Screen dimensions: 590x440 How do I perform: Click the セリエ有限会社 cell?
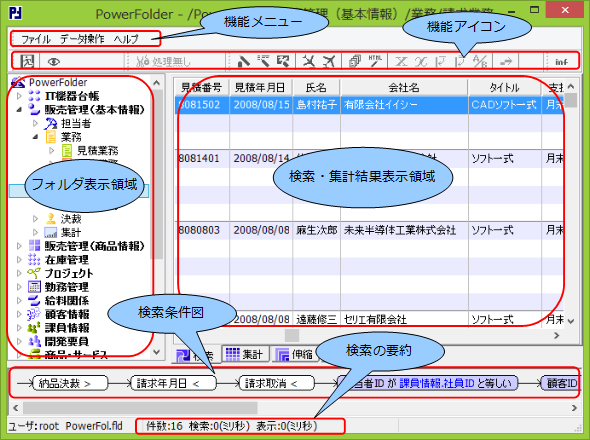[404, 320]
